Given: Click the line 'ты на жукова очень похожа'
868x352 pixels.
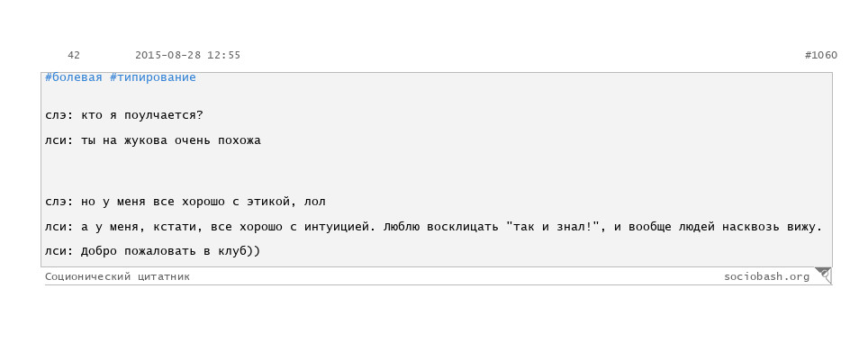Looking at the screenshot, I should tap(153, 140).
